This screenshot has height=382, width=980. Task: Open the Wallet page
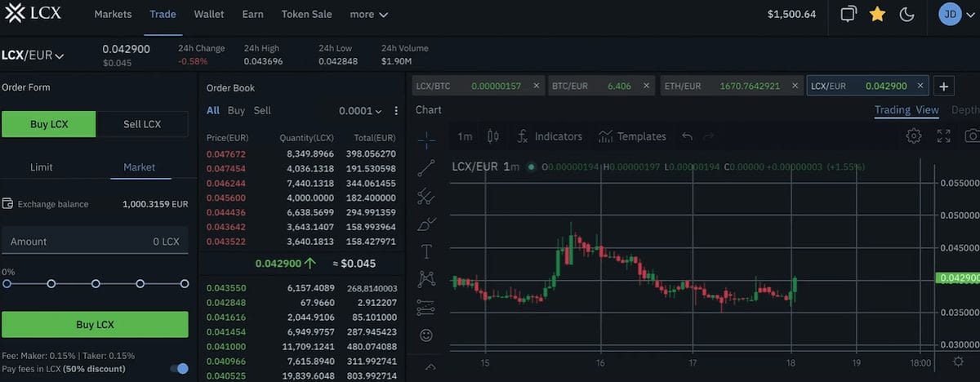click(209, 14)
